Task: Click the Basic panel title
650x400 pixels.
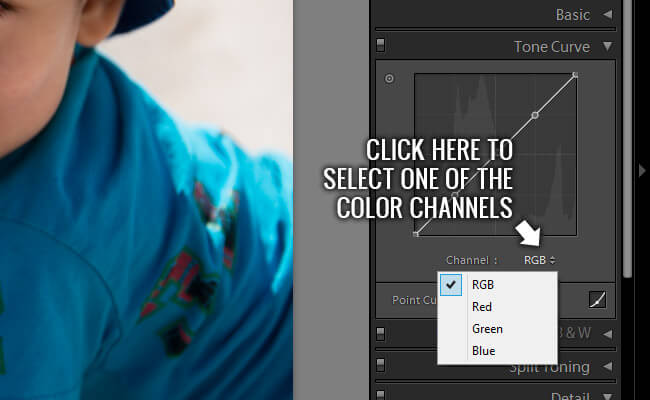Action: [573, 14]
